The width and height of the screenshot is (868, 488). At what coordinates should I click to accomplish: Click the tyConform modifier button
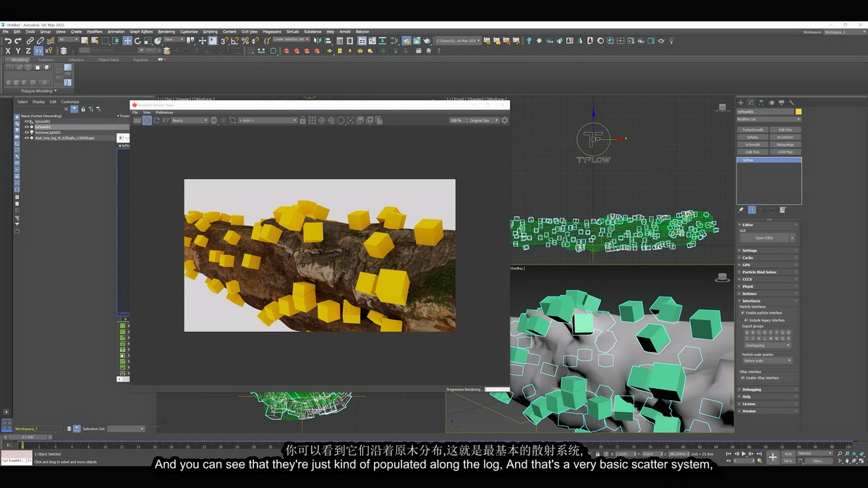785,137
